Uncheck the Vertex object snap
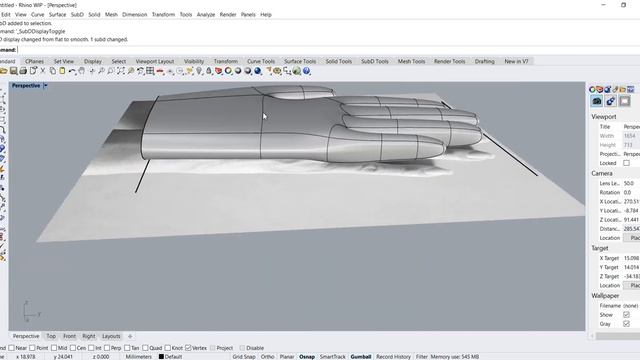The width and height of the screenshot is (640, 360). tap(188, 348)
